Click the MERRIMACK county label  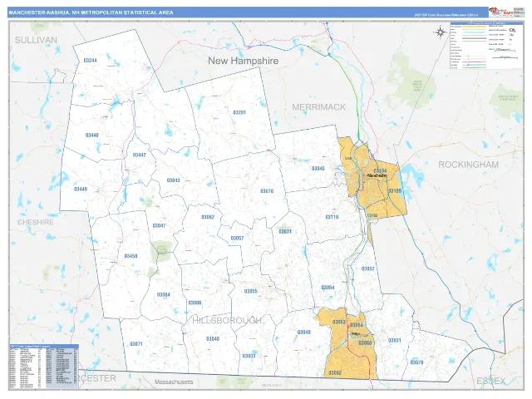tap(319, 107)
